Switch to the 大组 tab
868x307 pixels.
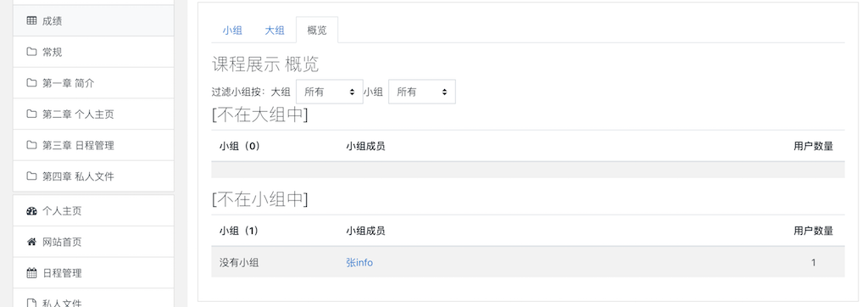pyautogui.click(x=275, y=31)
